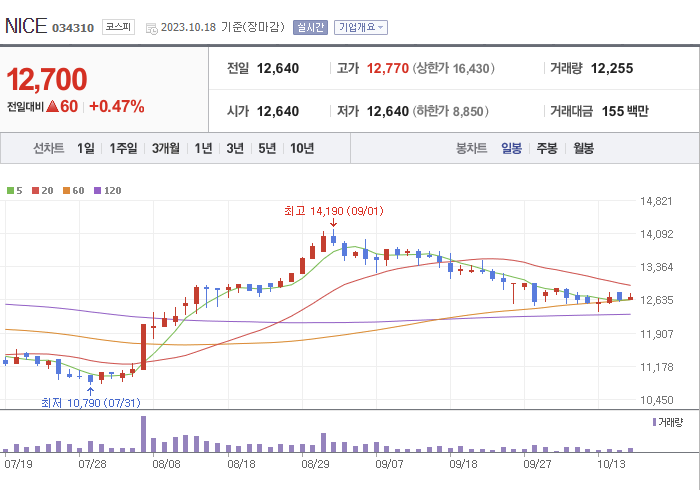Select the 5년 line chart tab
This screenshot has width=700, height=490.
[267, 148]
